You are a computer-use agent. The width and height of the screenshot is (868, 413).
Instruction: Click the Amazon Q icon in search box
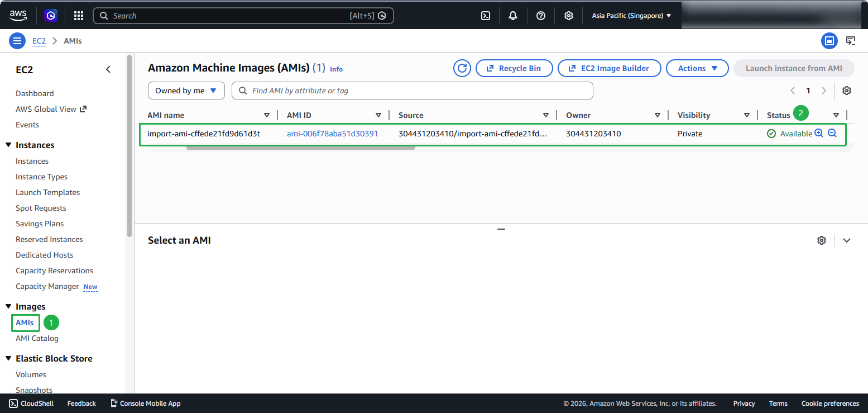(x=382, y=16)
